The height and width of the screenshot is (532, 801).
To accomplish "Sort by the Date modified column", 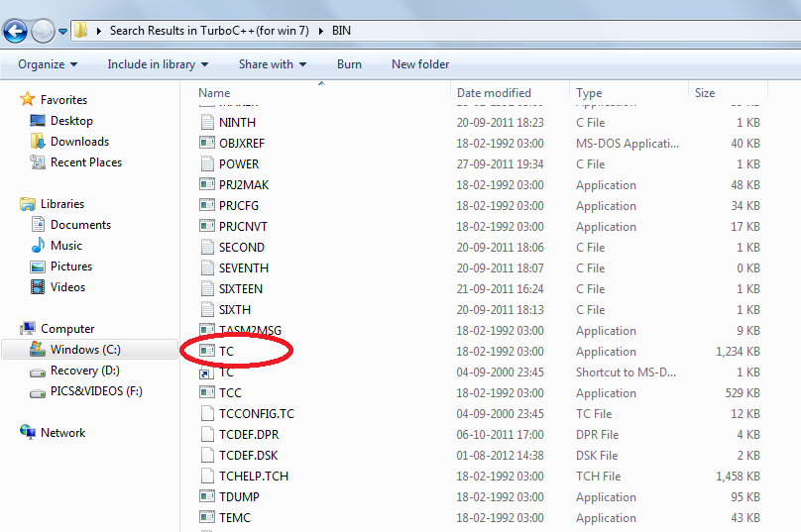I will pos(494,93).
